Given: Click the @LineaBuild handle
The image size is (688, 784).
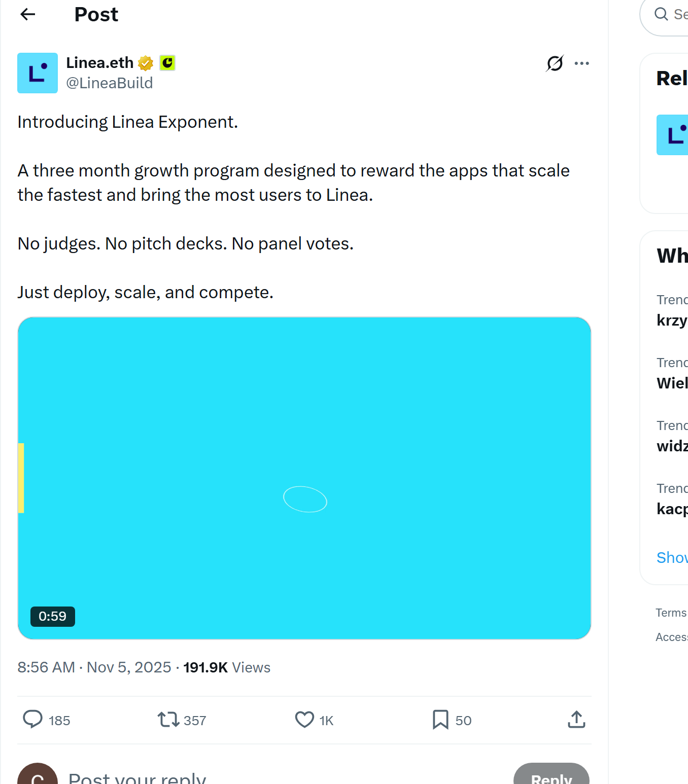Looking at the screenshot, I should coord(109,83).
